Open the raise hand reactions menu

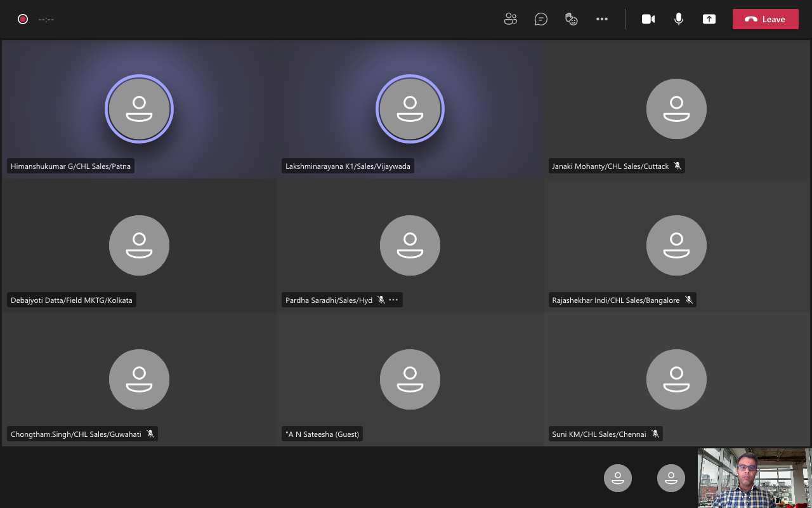point(572,19)
